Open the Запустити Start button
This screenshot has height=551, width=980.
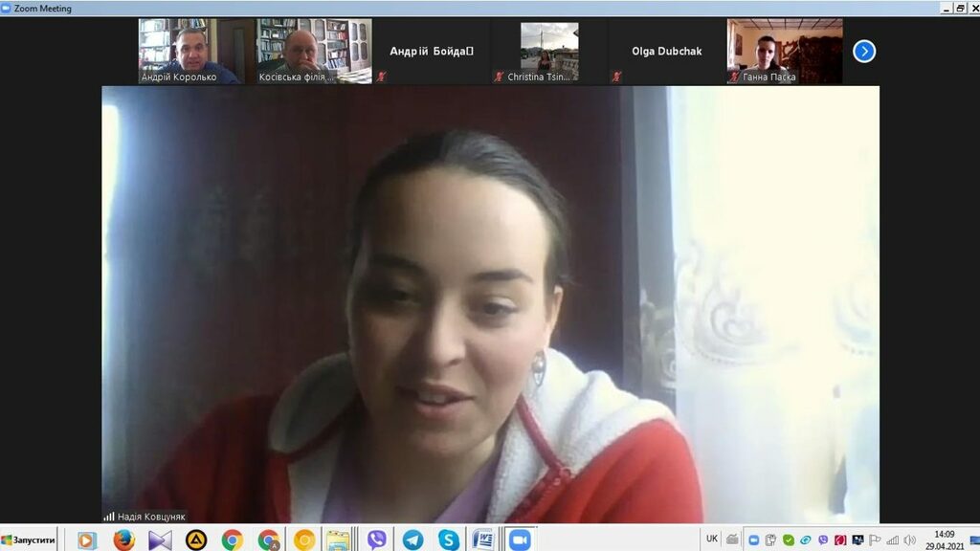[29, 540]
